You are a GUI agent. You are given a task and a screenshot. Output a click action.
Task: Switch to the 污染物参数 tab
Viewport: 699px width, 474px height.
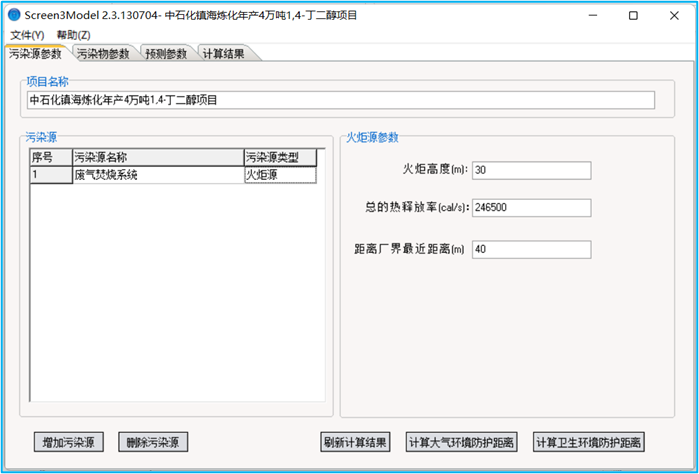pos(103,54)
